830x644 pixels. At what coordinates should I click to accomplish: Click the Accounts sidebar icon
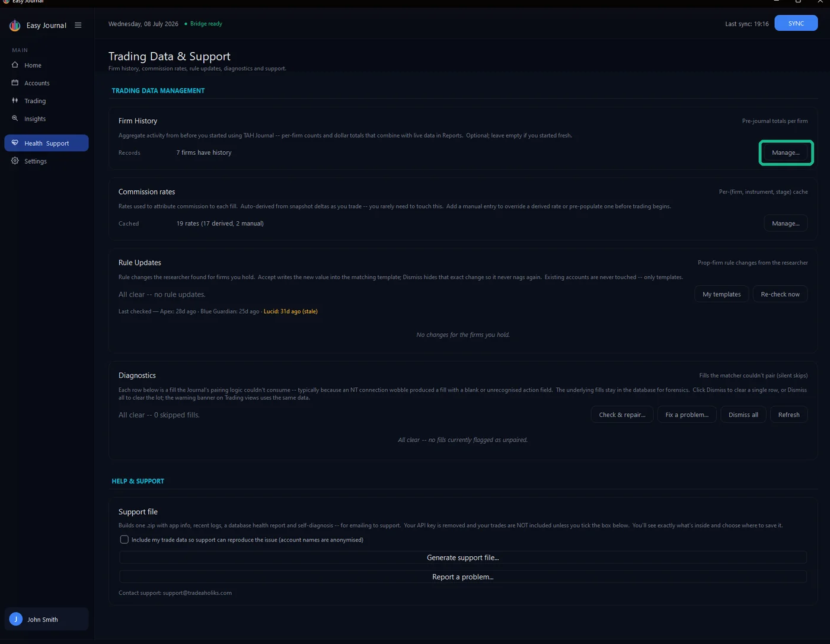(x=15, y=83)
